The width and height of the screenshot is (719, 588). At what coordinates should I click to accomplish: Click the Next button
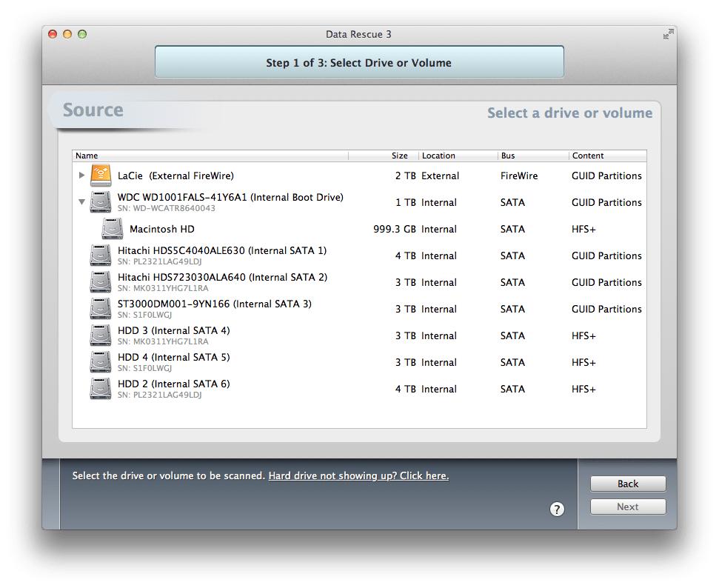point(627,507)
